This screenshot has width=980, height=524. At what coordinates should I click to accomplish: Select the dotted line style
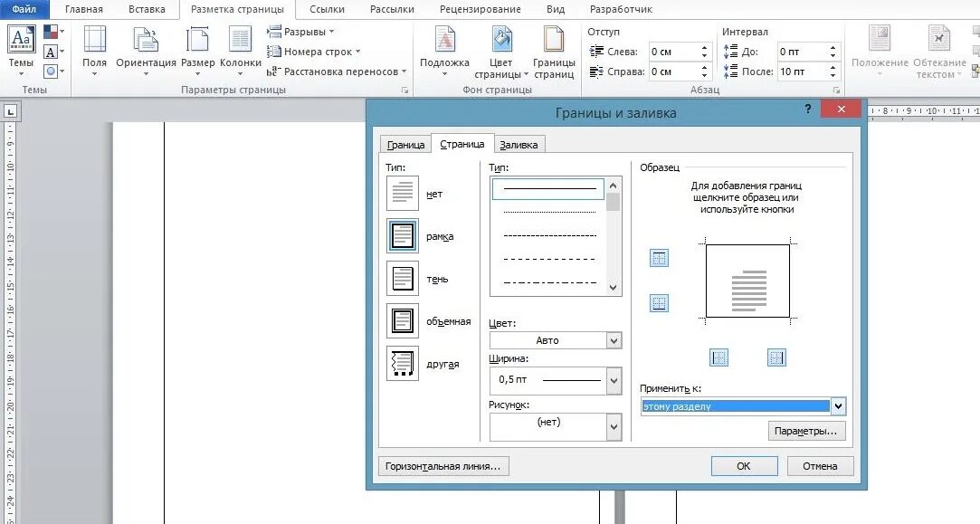point(548,212)
